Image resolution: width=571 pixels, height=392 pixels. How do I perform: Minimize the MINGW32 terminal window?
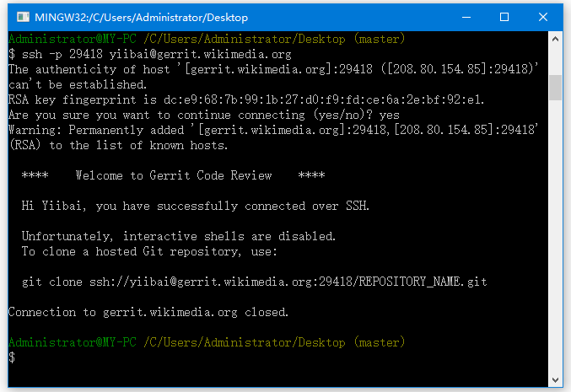(466, 16)
